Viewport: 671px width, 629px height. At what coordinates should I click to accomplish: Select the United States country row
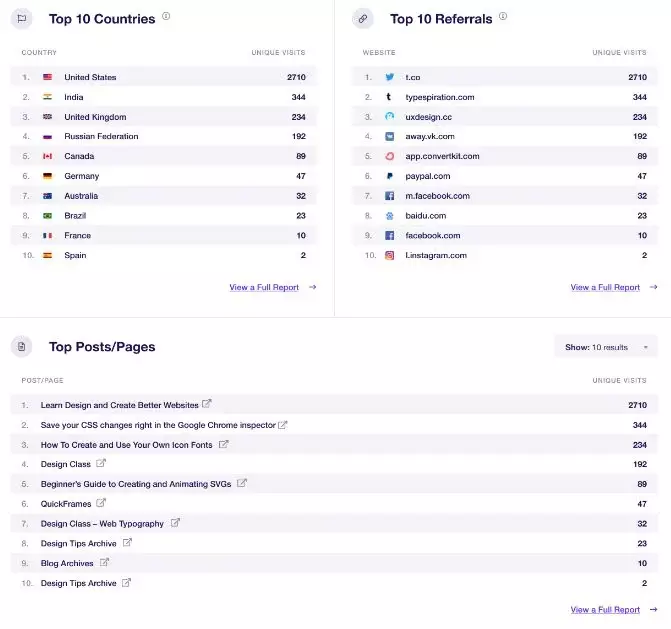[163, 77]
